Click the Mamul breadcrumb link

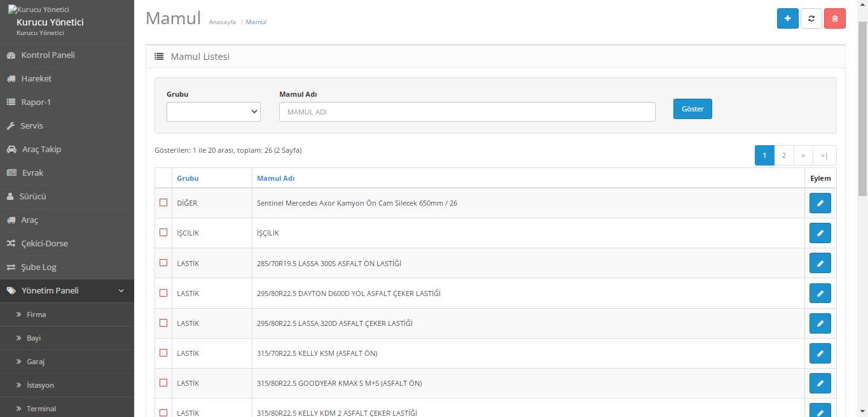(256, 22)
